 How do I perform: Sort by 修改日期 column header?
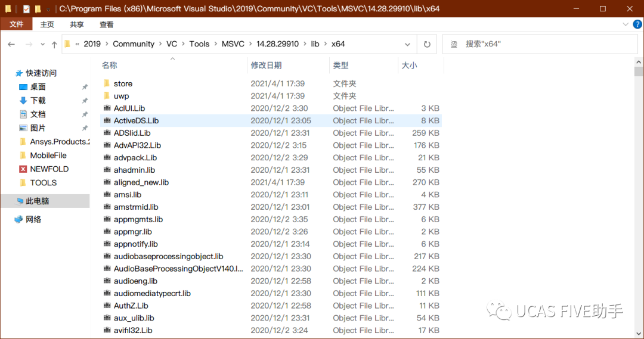(x=266, y=66)
